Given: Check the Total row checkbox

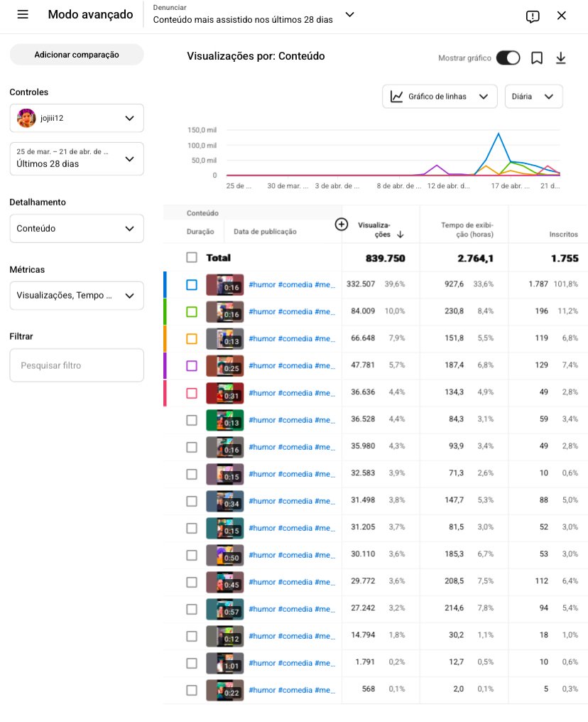Looking at the screenshot, I should 192,257.
